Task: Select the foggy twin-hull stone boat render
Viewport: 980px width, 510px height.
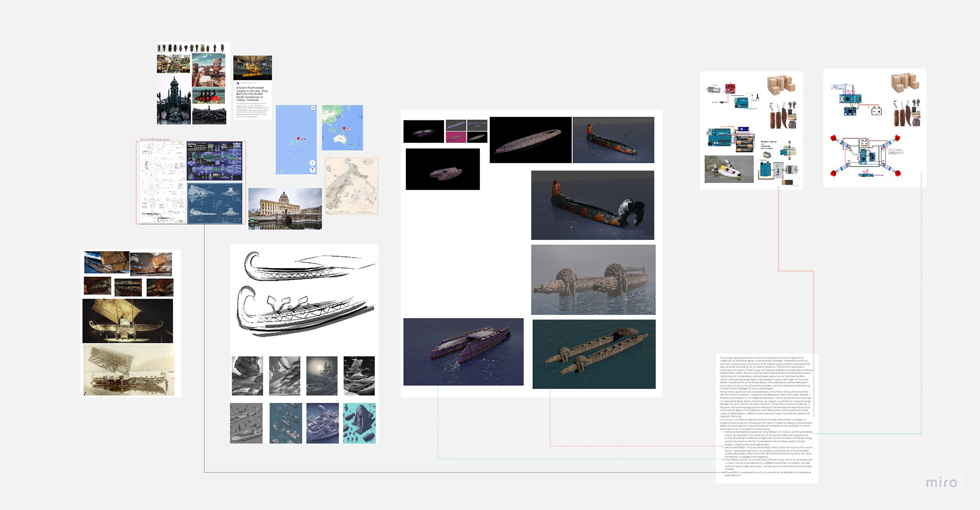Action: [x=593, y=279]
